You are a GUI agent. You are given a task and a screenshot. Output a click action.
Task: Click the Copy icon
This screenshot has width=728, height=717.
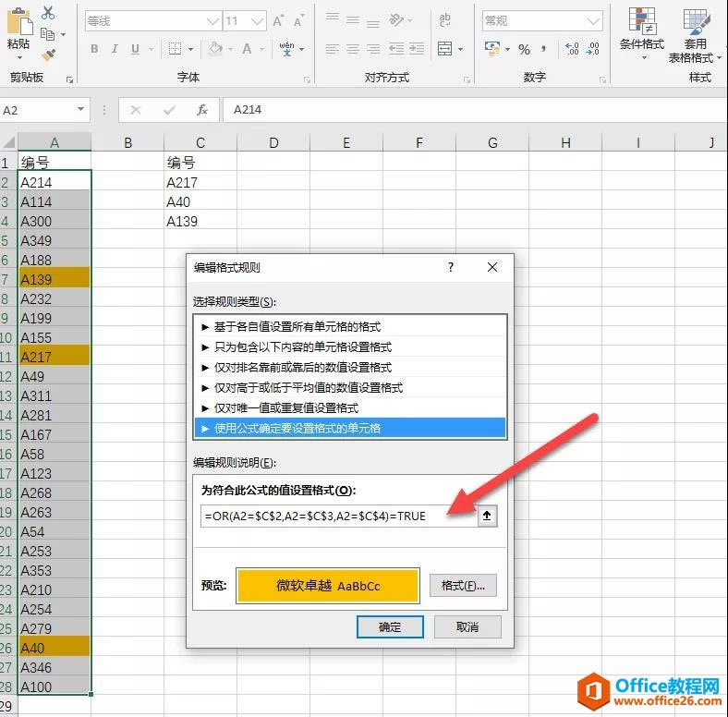click(x=47, y=34)
